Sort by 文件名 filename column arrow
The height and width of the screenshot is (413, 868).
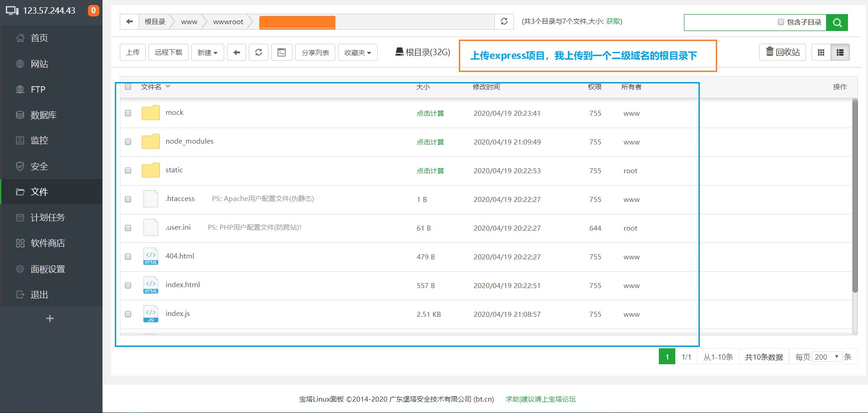point(168,86)
